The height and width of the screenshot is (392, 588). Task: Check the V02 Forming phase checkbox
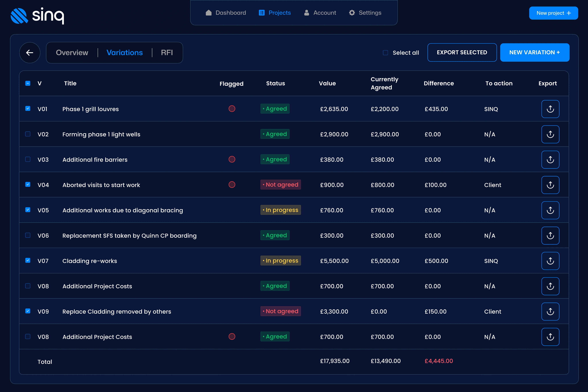click(28, 134)
